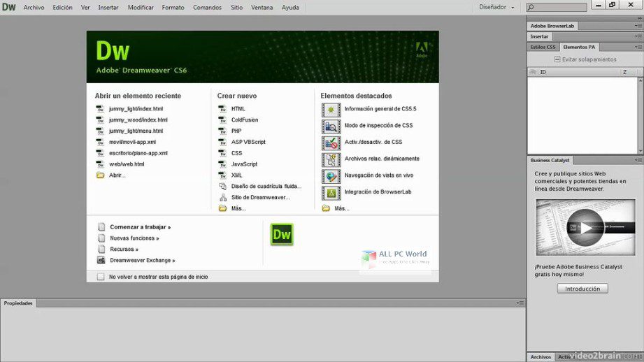Image resolution: width=644 pixels, height=362 pixels.
Task: Click the HTML document icon under Crear nuevo
Action: [222, 109]
